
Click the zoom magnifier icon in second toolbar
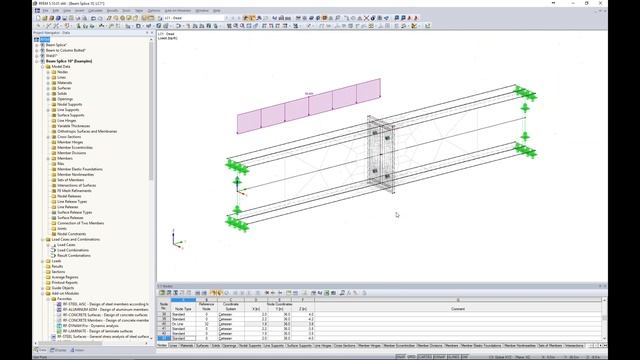pos(236,26)
